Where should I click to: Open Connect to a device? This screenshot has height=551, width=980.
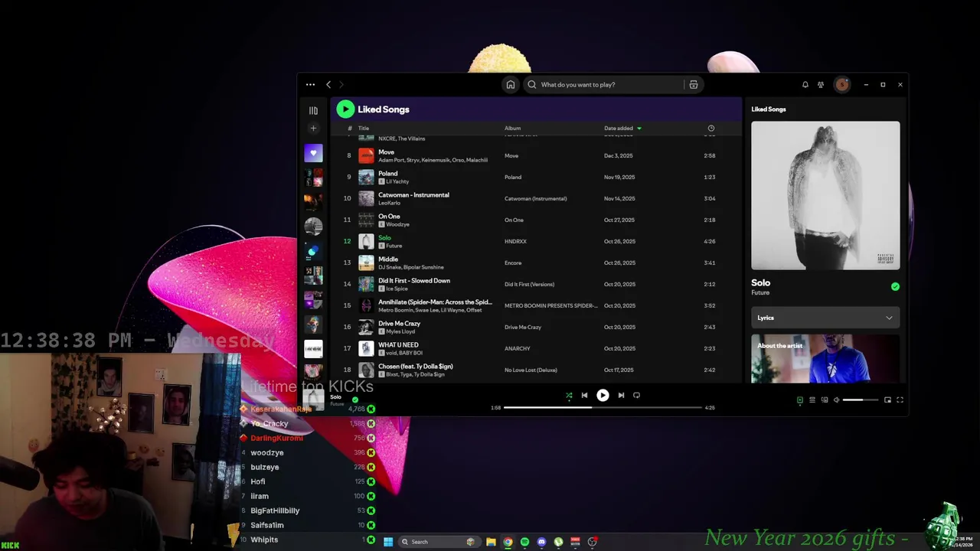[x=825, y=399]
